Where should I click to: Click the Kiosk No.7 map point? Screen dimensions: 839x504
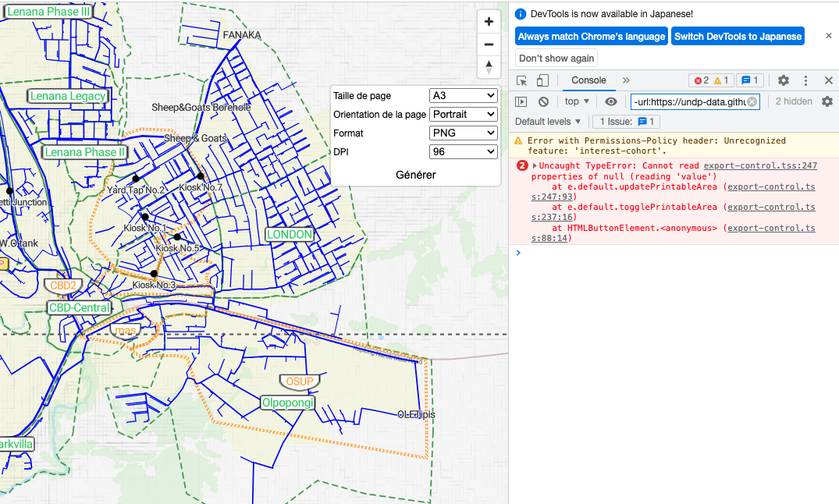coord(200,176)
